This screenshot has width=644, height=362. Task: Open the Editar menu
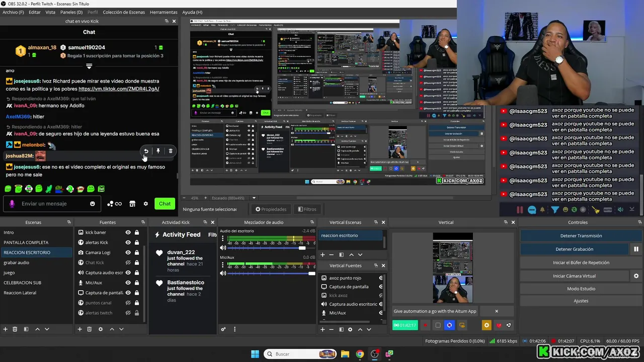35,12
